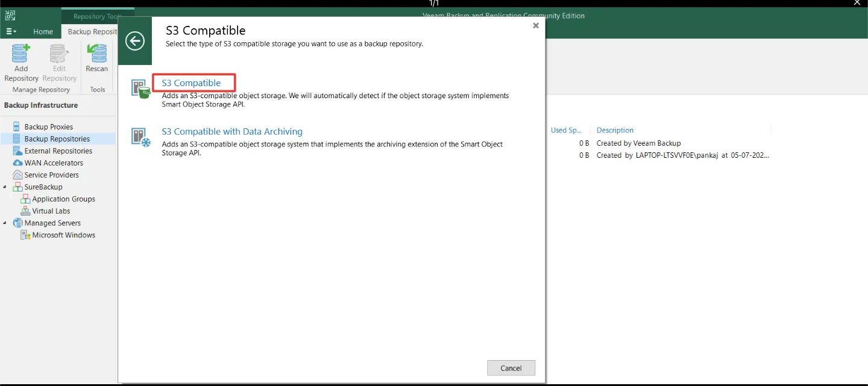868x386 pixels.
Task: Open the Repository Tools tab
Action: click(x=96, y=16)
